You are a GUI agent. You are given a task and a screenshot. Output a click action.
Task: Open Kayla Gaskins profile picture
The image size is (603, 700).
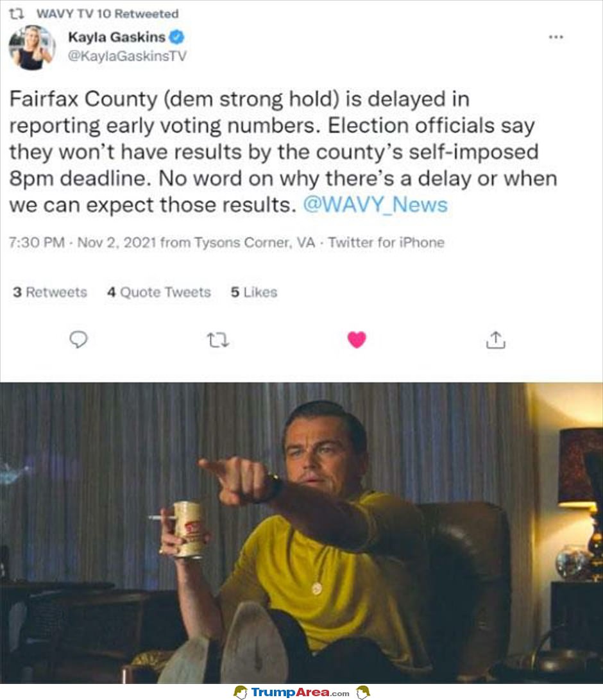[x=31, y=47]
